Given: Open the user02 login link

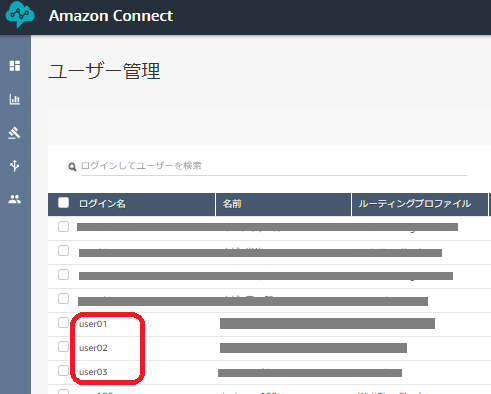Looking at the screenshot, I should tap(93, 348).
